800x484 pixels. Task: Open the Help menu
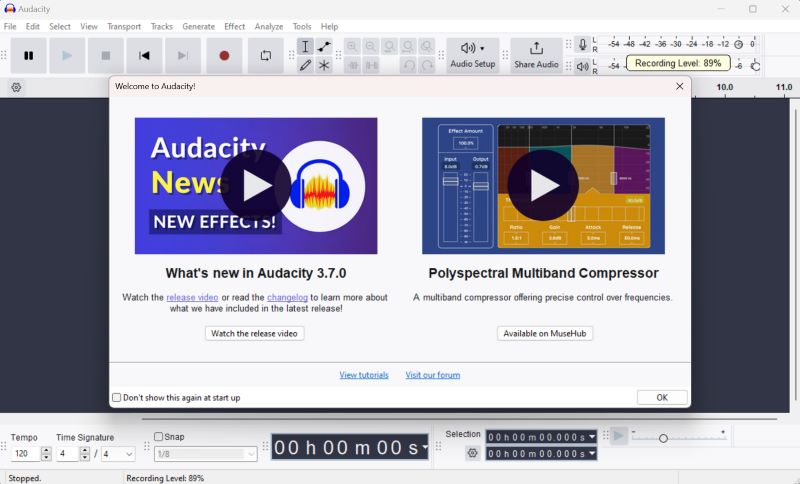pos(329,27)
